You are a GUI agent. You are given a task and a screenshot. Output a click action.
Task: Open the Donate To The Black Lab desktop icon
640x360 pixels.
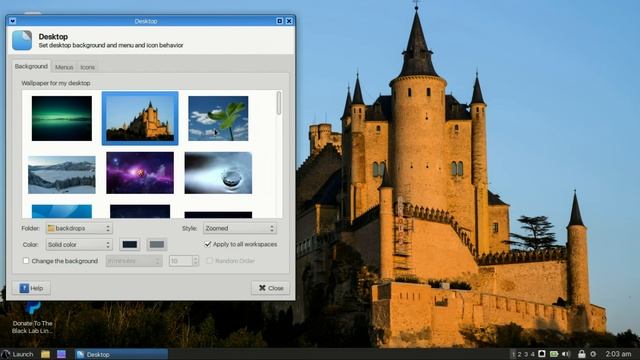point(32,318)
